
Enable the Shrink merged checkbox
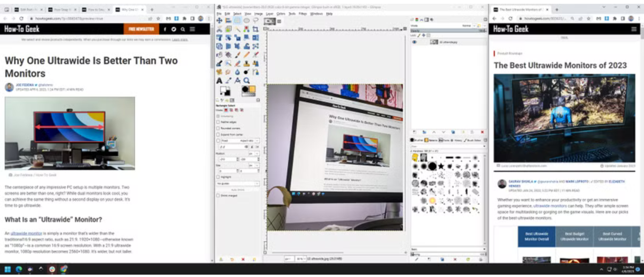[x=218, y=196]
